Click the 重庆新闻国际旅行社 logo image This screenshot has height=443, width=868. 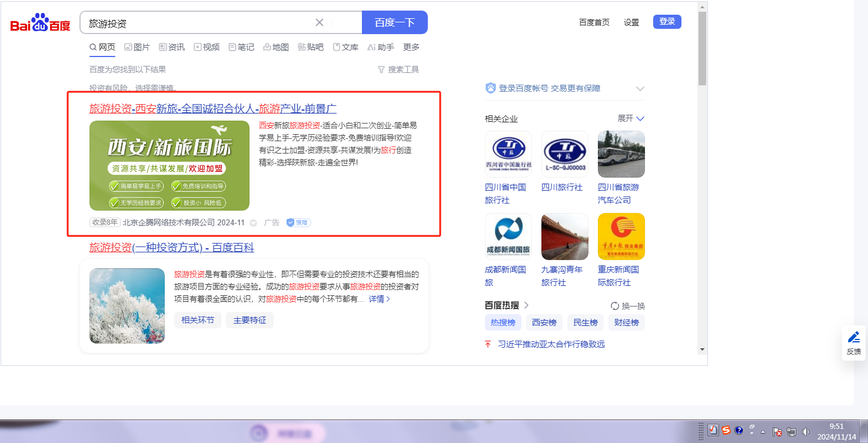coord(621,237)
